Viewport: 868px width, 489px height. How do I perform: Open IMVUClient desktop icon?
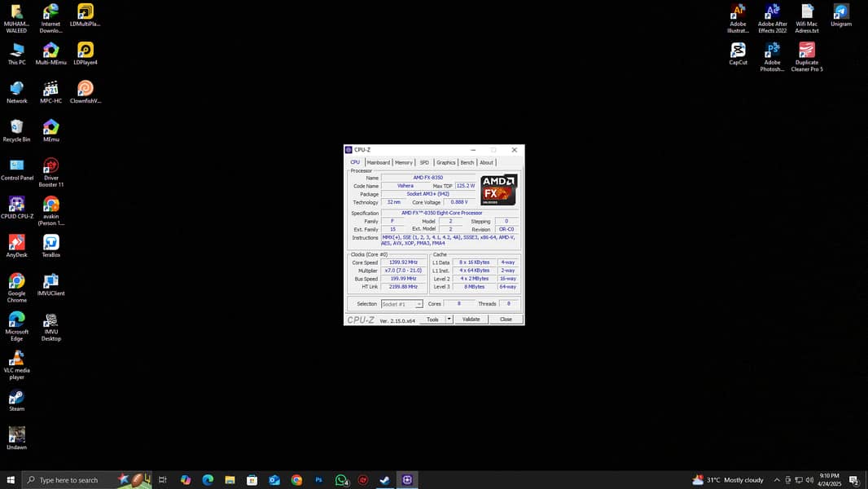click(51, 284)
